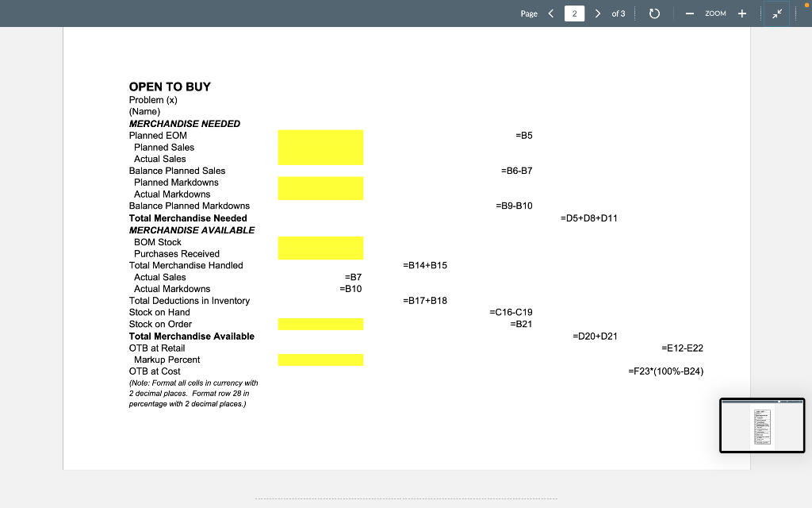Rotate the document view

(654, 13)
